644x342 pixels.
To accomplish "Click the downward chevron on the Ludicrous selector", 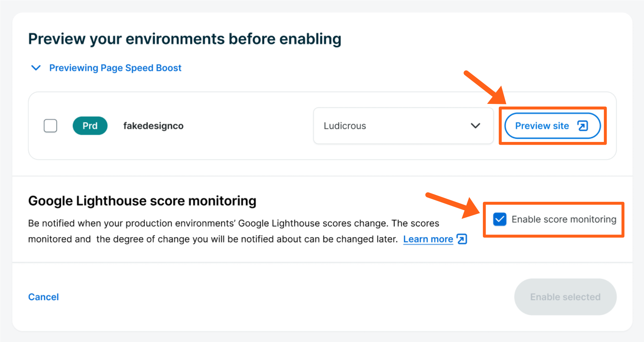I will pos(476,126).
